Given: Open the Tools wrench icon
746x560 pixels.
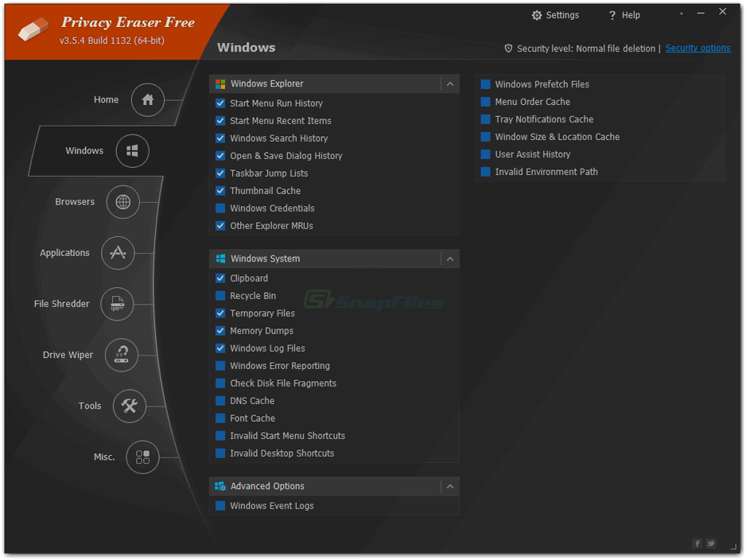Looking at the screenshot, I should click(x=129, y=406).
